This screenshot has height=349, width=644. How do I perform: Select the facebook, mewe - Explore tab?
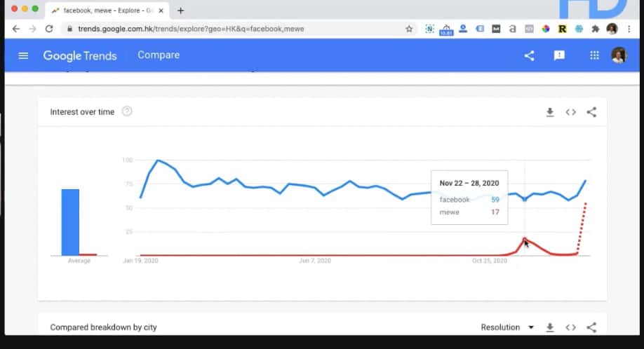pyautogui.click(x=106, y=11)
